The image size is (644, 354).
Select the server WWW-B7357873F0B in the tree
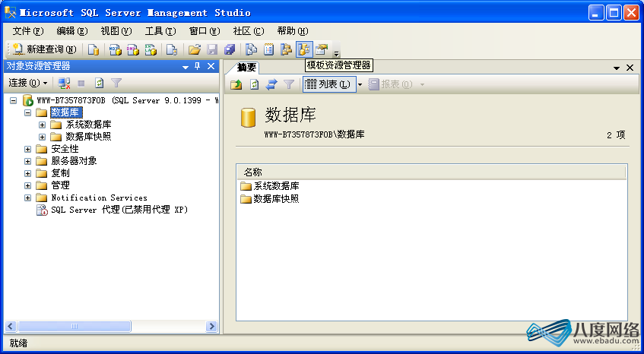pos(127,100)
